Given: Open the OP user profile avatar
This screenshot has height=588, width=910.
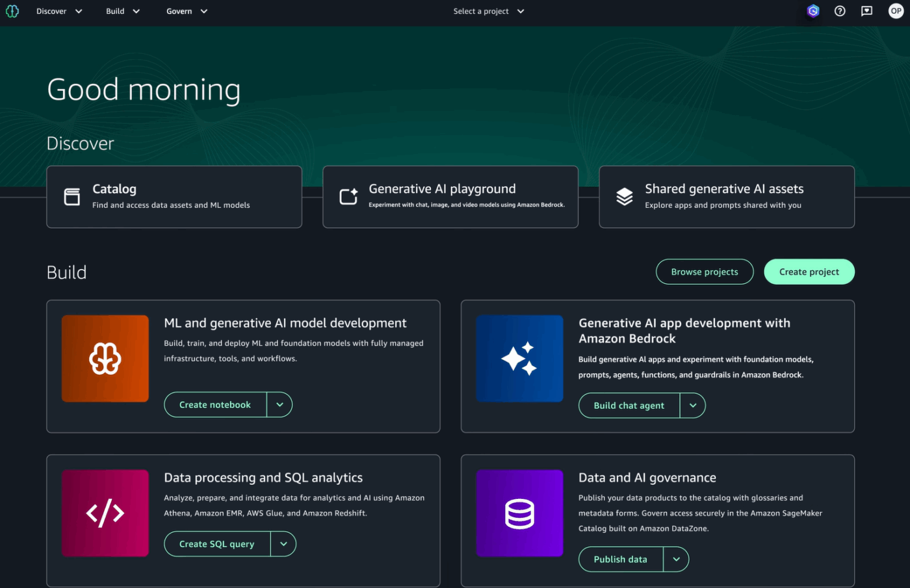Looking at the screenshot, I should [x=896, y=11].
